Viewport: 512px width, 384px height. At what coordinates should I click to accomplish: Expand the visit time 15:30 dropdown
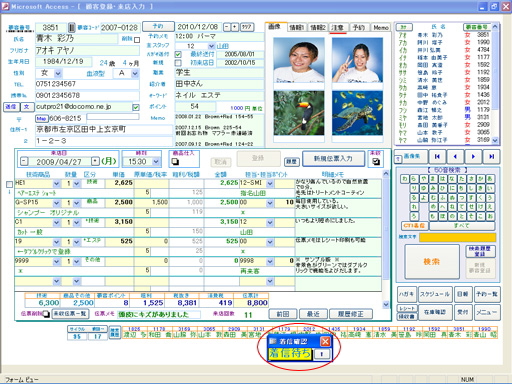156,162
